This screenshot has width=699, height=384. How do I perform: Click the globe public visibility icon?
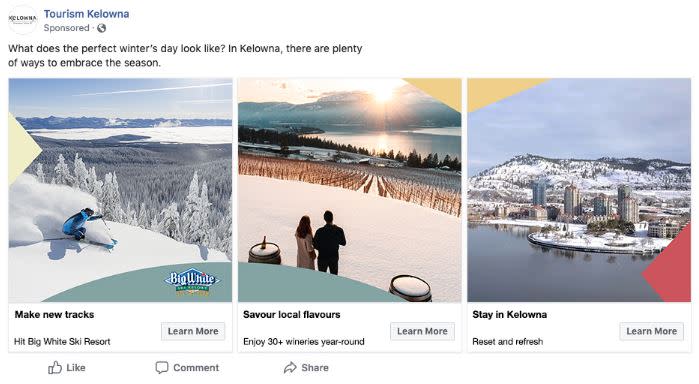point(102,28)
